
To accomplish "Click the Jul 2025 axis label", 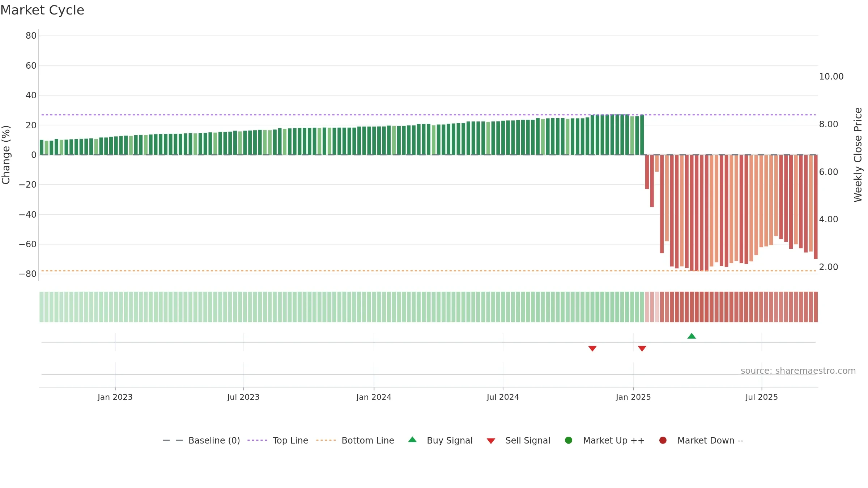I will [762, 397].
